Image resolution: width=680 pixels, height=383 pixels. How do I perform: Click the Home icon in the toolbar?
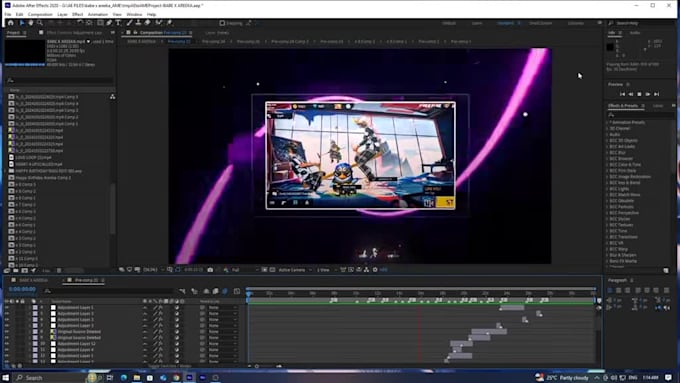point(10,23)
